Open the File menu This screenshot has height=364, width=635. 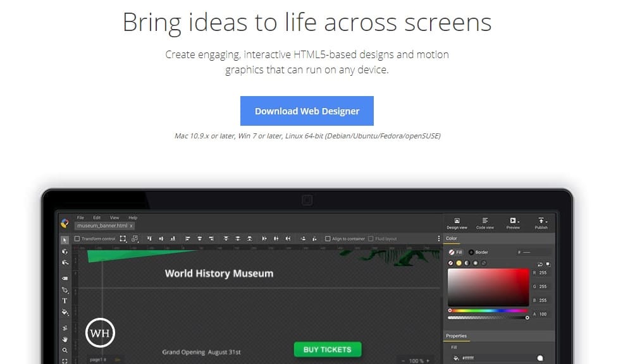click(80, 217)
